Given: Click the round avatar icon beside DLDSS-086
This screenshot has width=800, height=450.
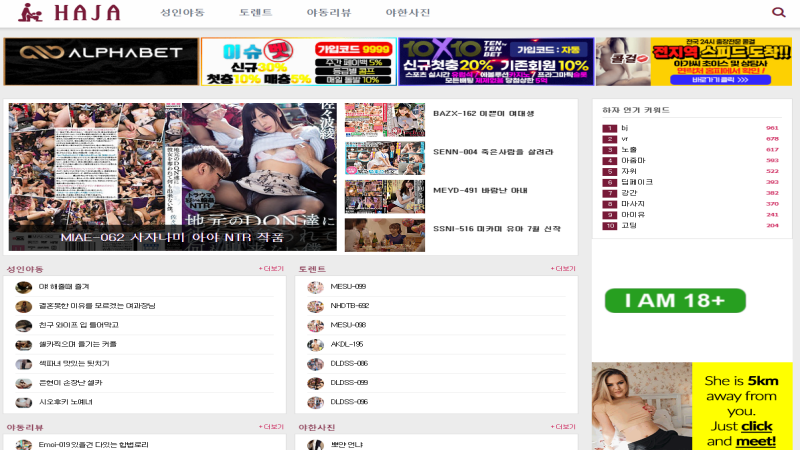Looking at the screenshot, I should [x=315, y=364].
